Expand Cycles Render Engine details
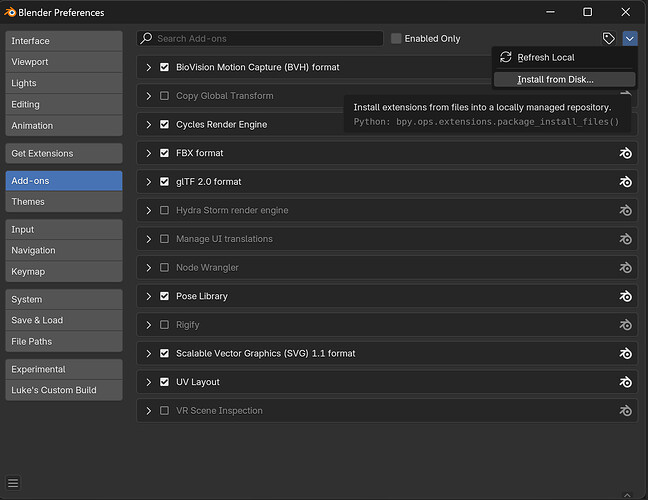The width and height of the screenshot is (648, 500). pos(149,124)
